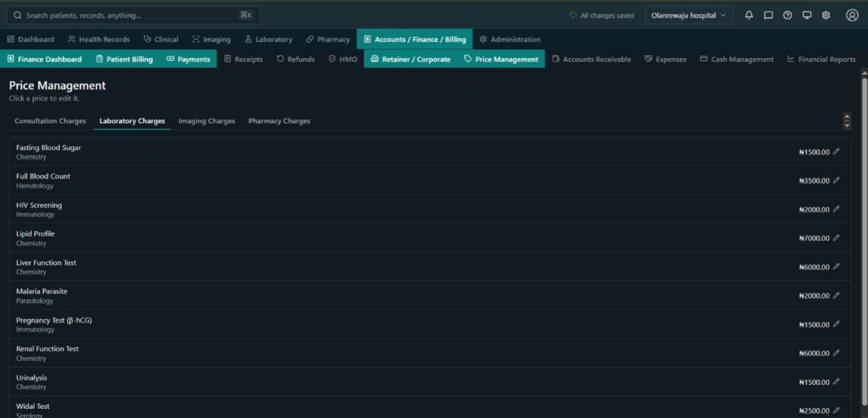Edit Fasting Blood Sugar price pencil
Image resolution: width=868 pixels, height=418 pixels.
pos(836,151)
